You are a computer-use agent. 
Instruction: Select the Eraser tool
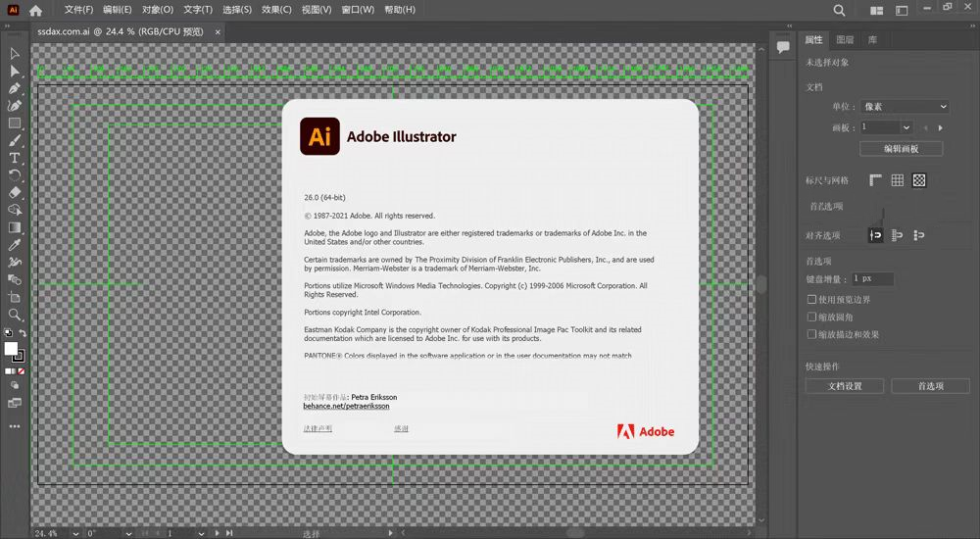click(x=15, y=193)
